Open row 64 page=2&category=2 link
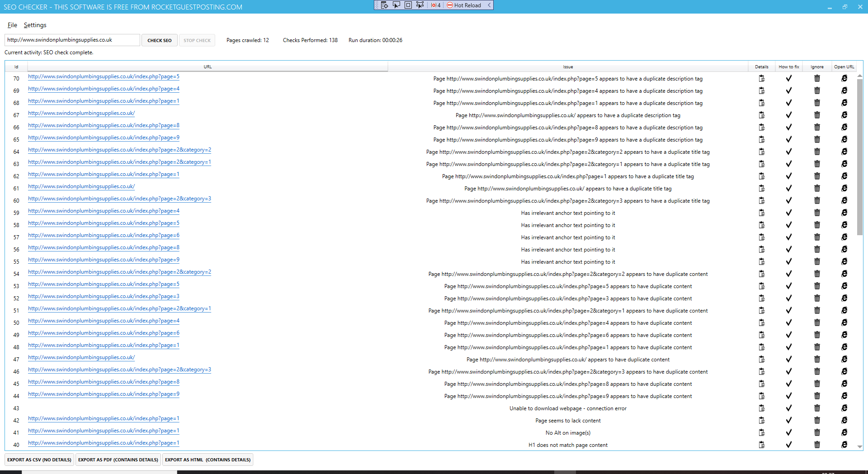This screenshot has width=868, height=474. point(119,150)
